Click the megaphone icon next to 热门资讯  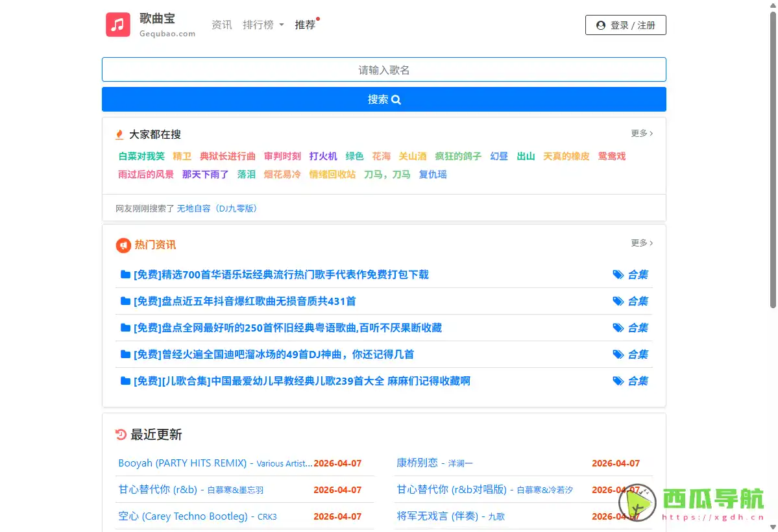point(123,245)
